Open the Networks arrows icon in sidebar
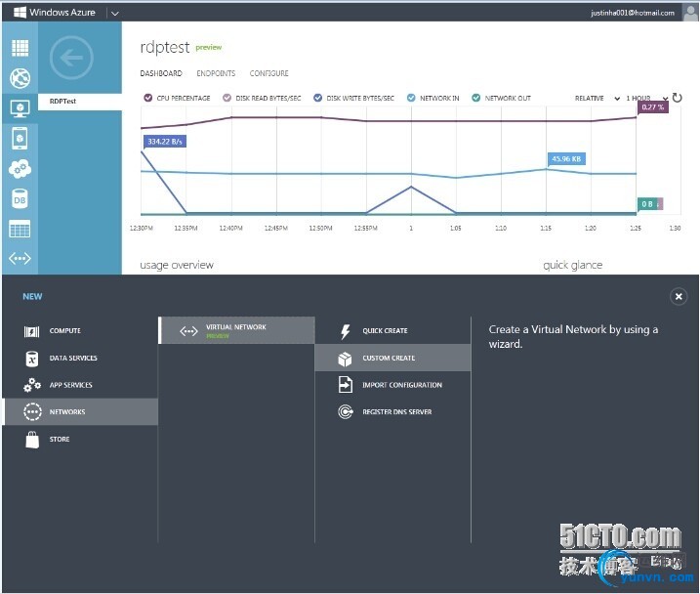 [20, 258]
